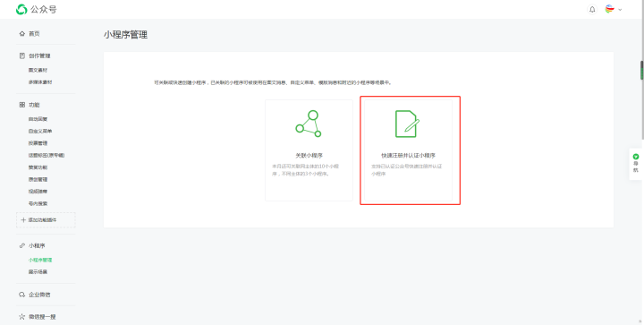
Task: Click the 功能 grid icon
Action: (x=22, y=105)
